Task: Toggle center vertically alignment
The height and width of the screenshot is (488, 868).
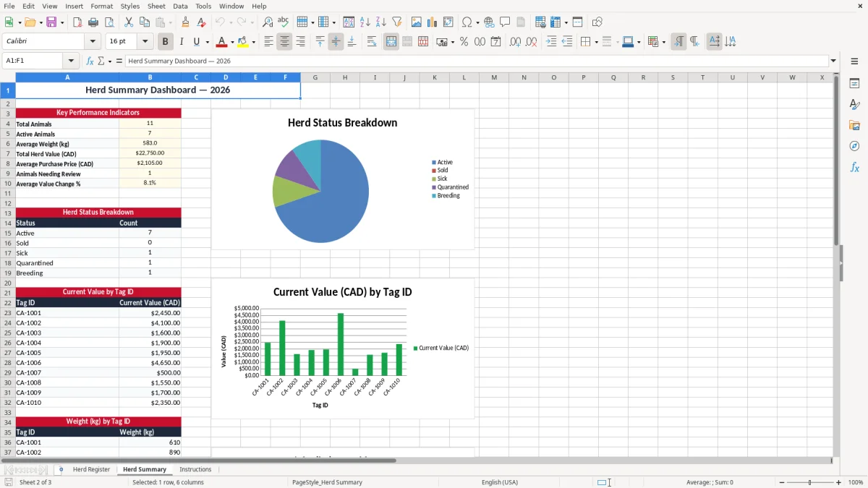Action: 336,42
